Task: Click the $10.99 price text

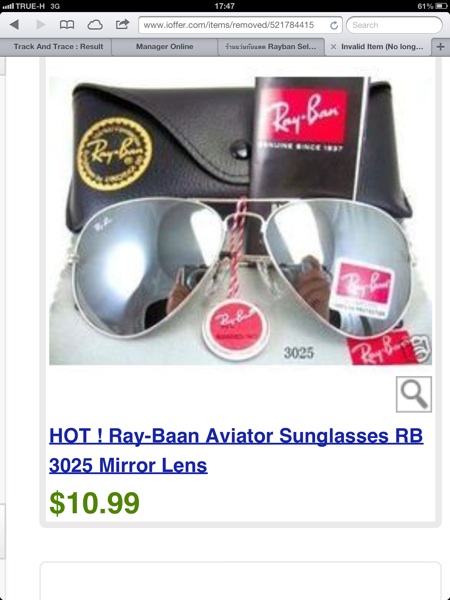Action: 95,503
